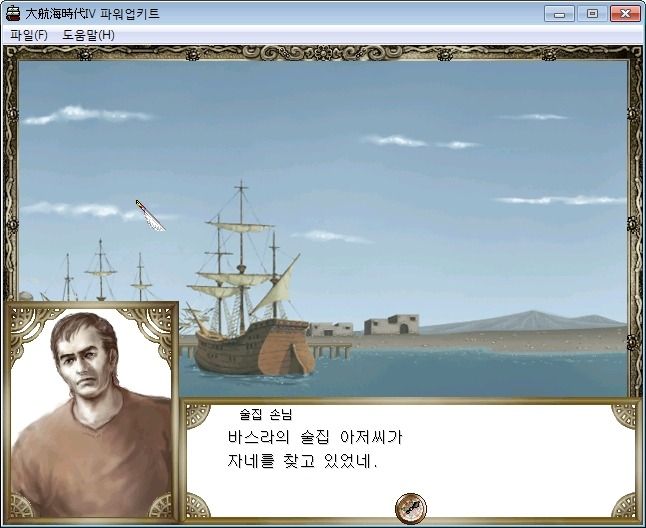Open the 파일(F) menu
Viewport: 646px width, 528px height.
(29, 35)
